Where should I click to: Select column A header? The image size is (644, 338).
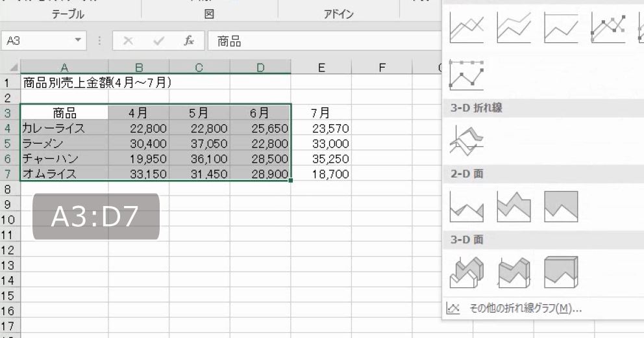point(64,67)
